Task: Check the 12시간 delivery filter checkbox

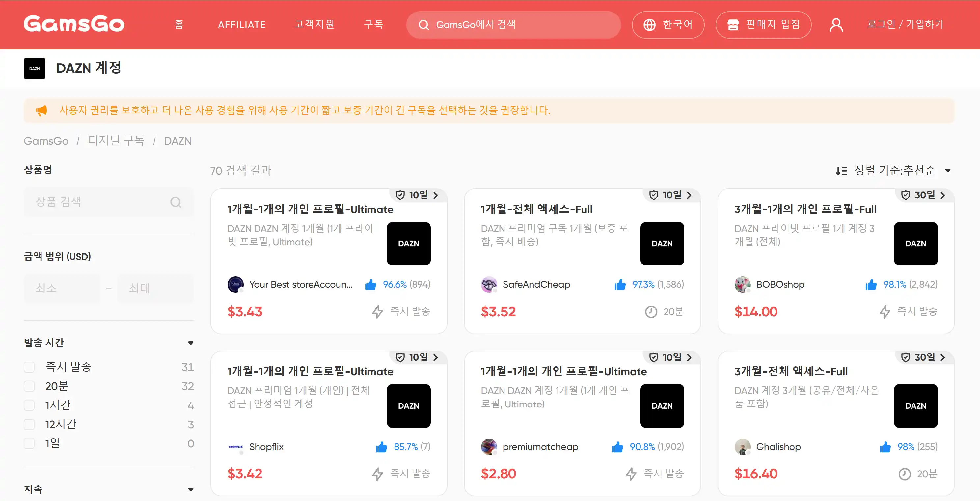Action: click(29, 424)
